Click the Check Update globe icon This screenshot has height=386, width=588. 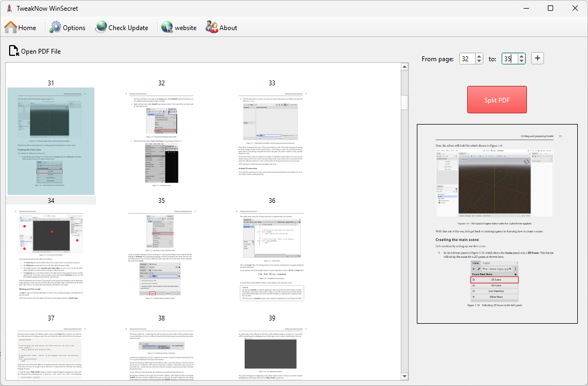[x=101, y=27]
